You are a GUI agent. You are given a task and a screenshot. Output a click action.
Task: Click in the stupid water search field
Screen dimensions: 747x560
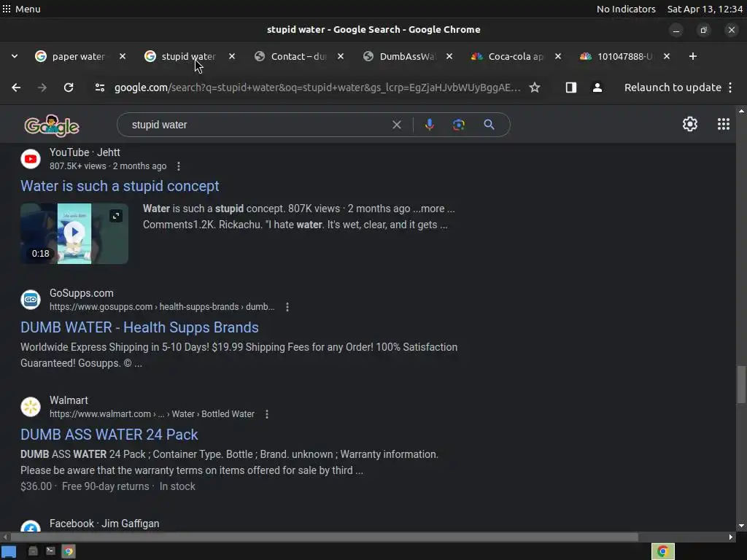tap(258, 125)
